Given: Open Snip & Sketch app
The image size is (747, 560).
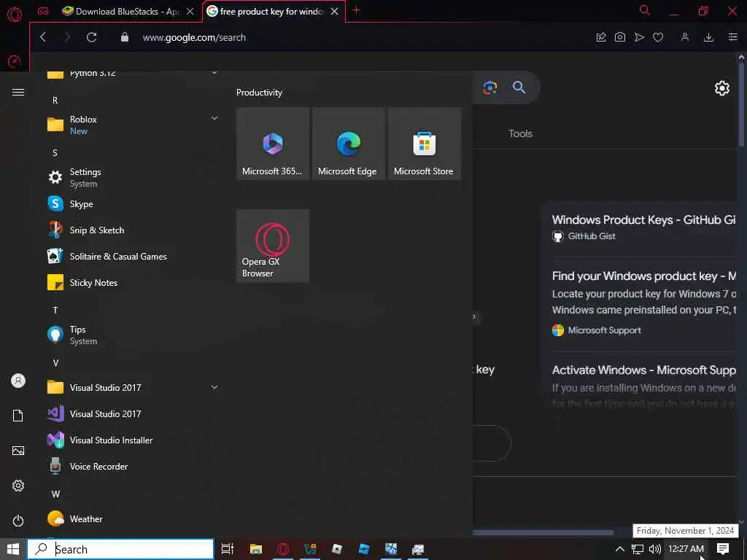Looking at the screenshot, I should [131, 230].
